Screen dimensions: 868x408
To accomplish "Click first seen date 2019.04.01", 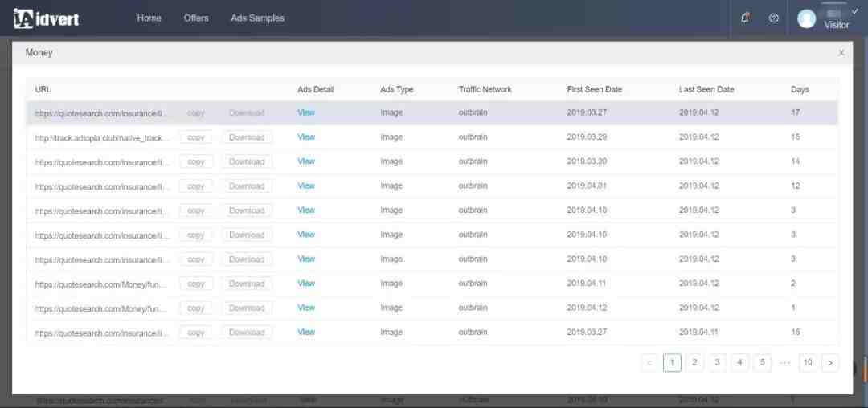I will click(x=587, y=186).
